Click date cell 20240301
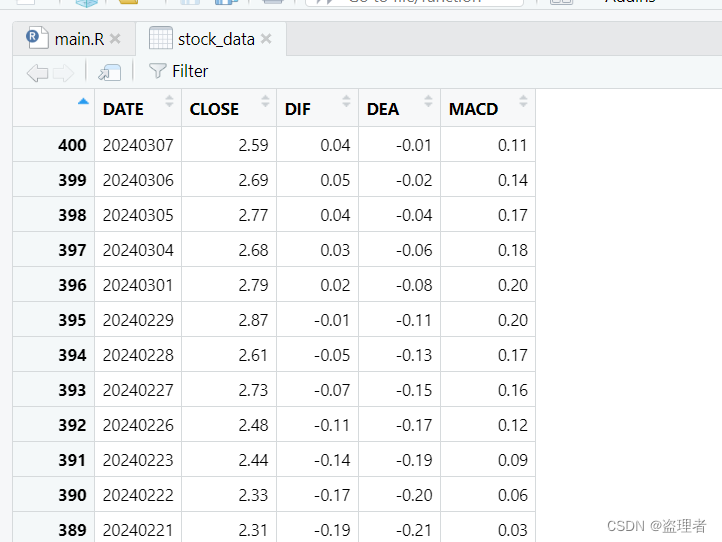The image size is (722, 542). tap(138, 285)
